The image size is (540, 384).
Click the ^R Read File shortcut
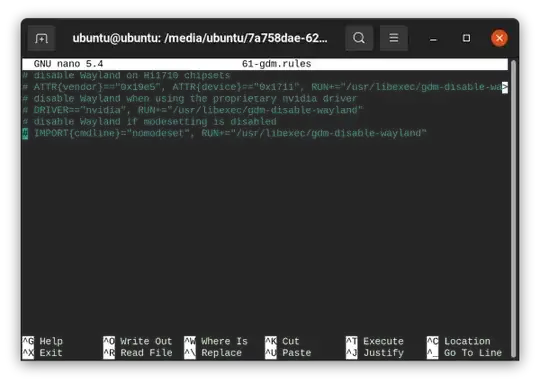click(x=138, y=353)
